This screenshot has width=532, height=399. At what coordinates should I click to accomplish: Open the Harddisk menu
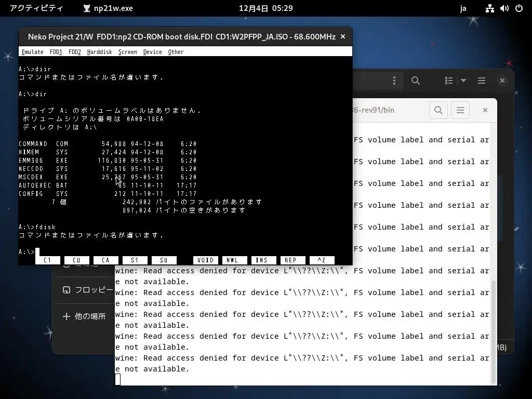click(99, 52)
